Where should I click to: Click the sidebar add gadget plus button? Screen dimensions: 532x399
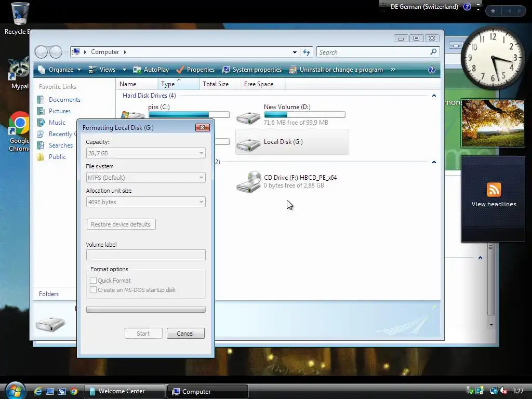493,11
